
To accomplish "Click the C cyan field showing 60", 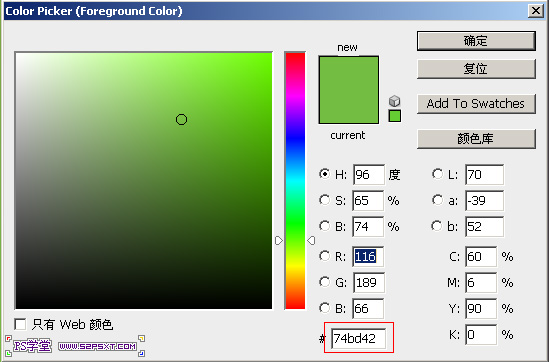I will coord(481,257).
